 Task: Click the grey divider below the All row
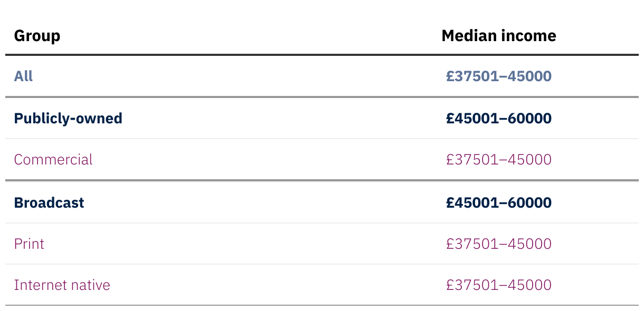coord(322,97)
